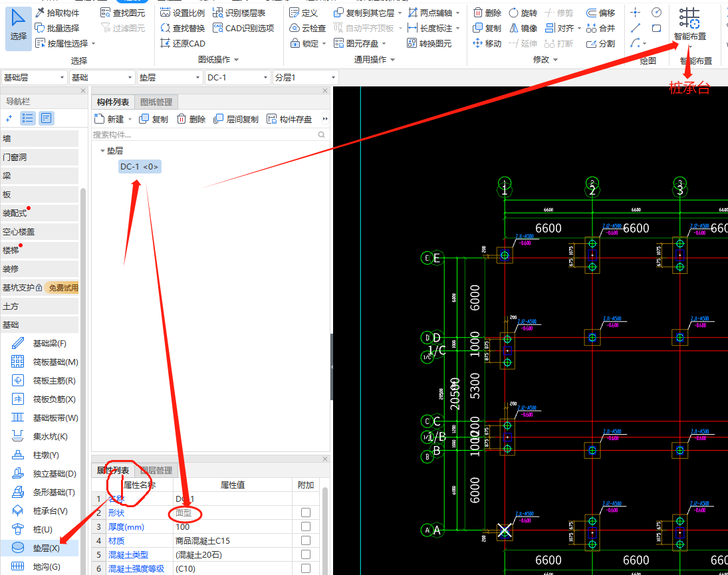The width and height of the screenshot is (728, 575).
Task: Click 构件存盘 button
Action: pyautogui.click(x=289, y=119)
